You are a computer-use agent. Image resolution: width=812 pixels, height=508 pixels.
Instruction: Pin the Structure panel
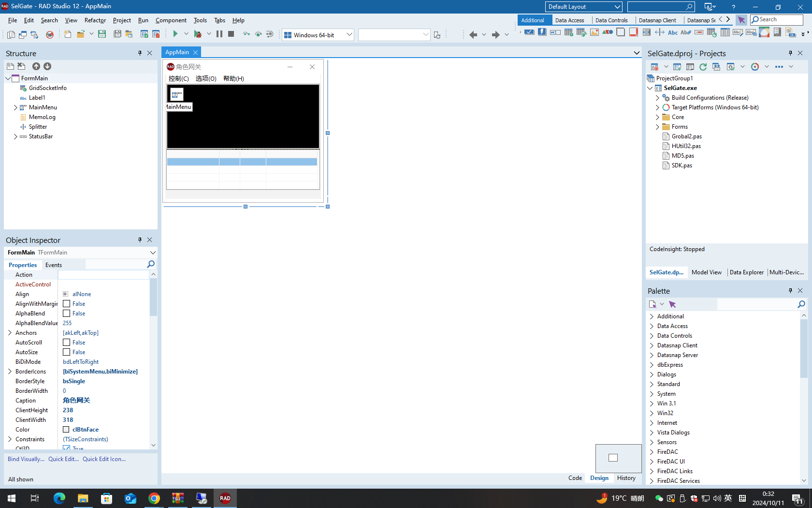(140, 53)
